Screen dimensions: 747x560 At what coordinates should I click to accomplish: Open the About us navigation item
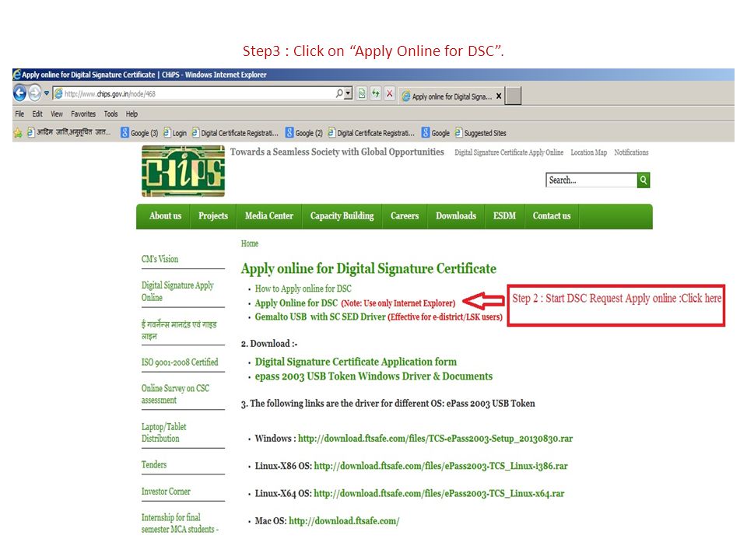165,215
